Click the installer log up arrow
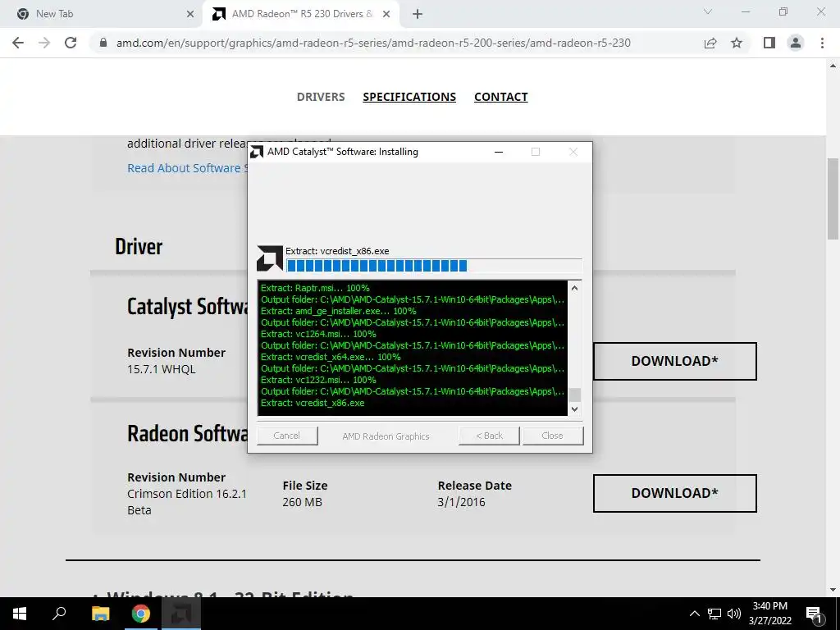The width and height of the screenshot is (840, 630). tap(574, 288)
